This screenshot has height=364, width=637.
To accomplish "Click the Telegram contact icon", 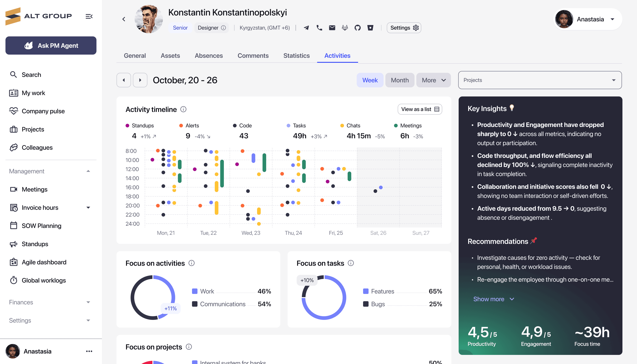I will tap(306, 28).
